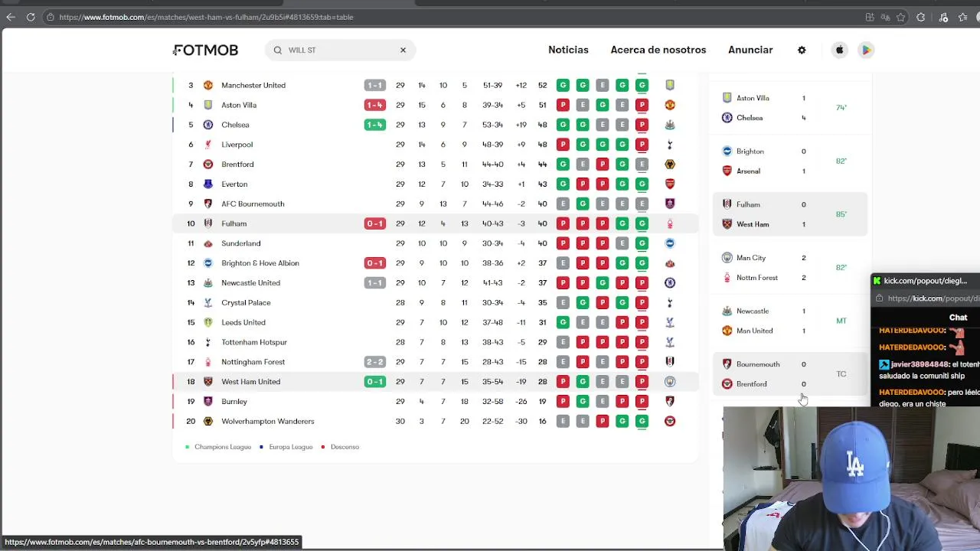Click the browser address bar URL

206,17
